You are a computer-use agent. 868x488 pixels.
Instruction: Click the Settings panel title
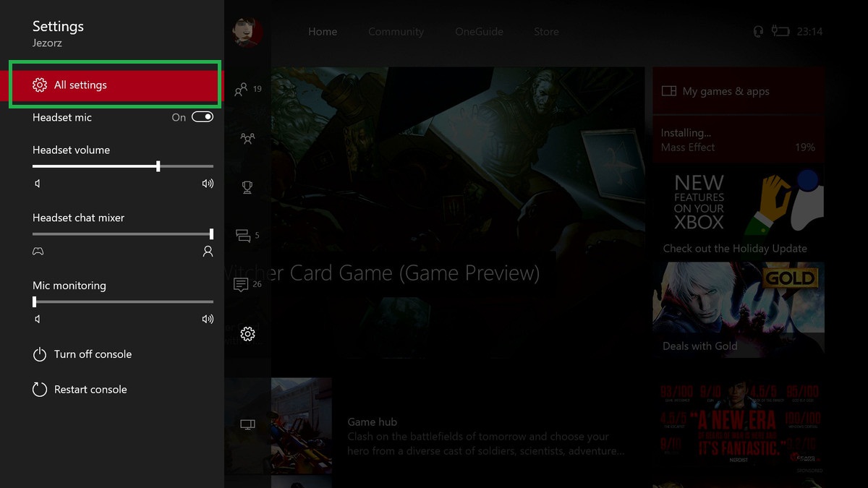pyautogui.click(x=58, y=26)
